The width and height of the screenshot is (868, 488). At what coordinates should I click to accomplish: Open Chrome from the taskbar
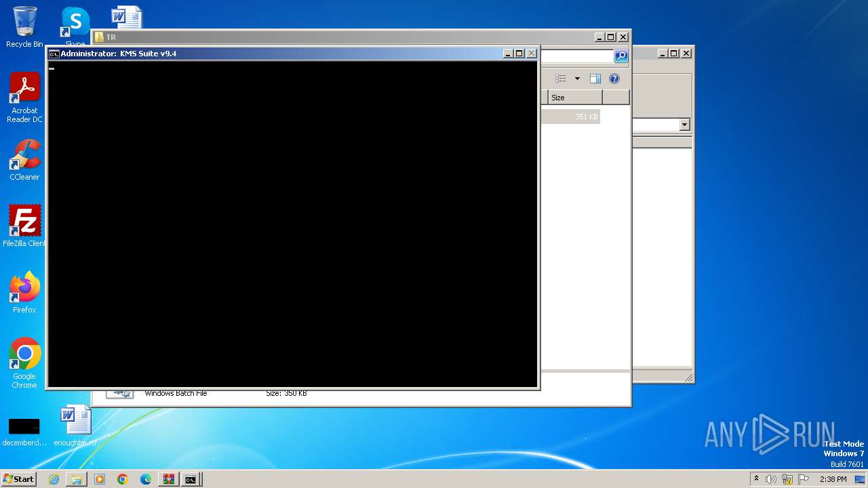pos(123,479)
